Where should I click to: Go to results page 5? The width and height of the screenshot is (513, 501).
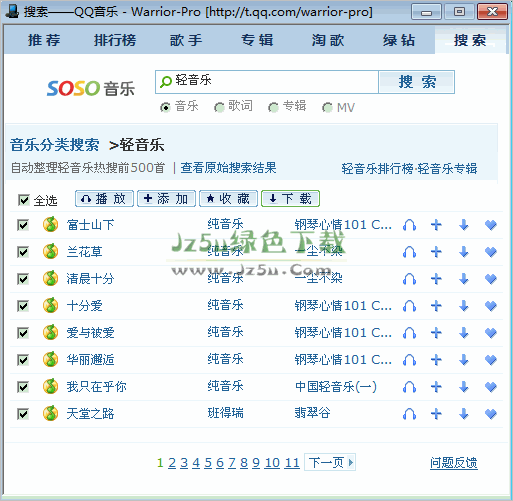tap(208, 463)
